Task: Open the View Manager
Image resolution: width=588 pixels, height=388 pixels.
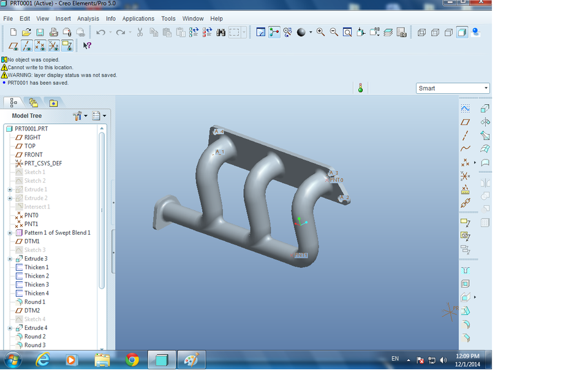Action: [402, 32]
